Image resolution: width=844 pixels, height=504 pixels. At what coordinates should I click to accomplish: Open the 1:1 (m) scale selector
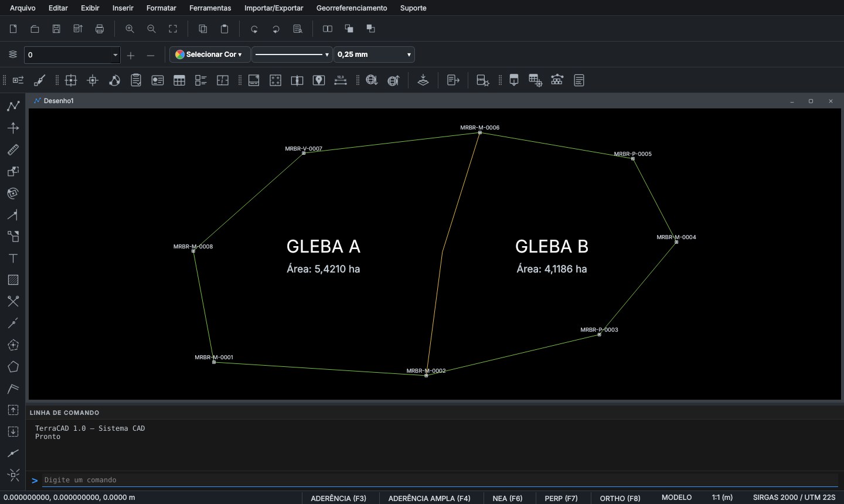point(722,498)
